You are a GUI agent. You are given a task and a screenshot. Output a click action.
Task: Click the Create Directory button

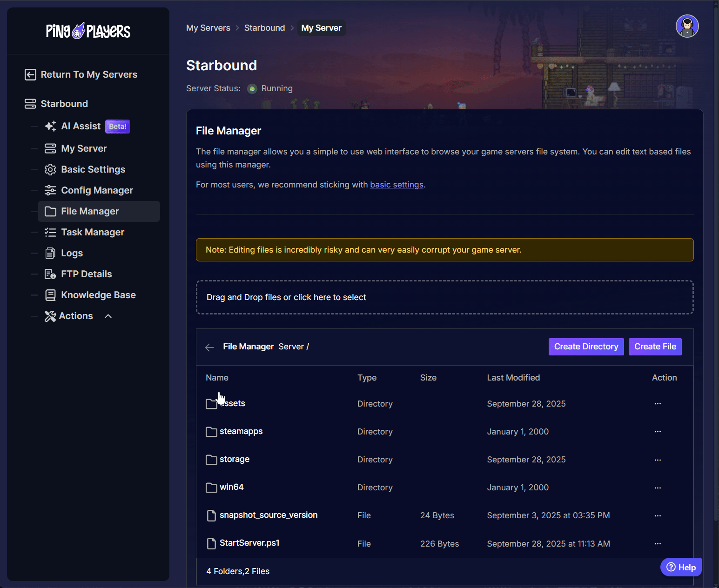coord(586,347)
